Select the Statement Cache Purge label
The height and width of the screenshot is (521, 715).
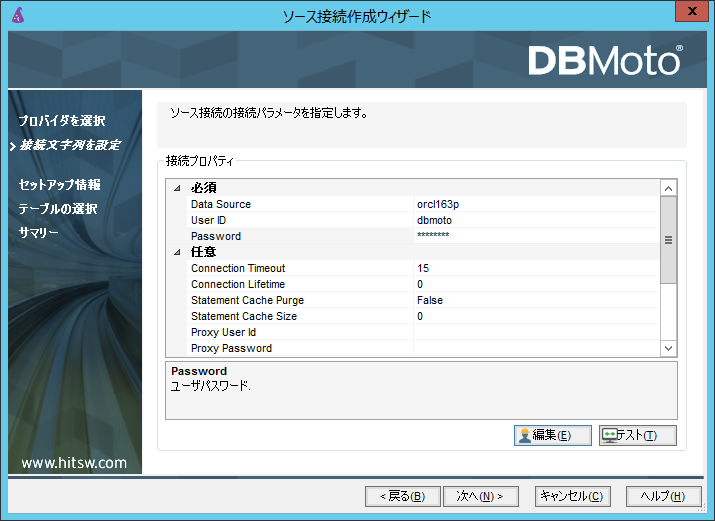tap(247, 300)
